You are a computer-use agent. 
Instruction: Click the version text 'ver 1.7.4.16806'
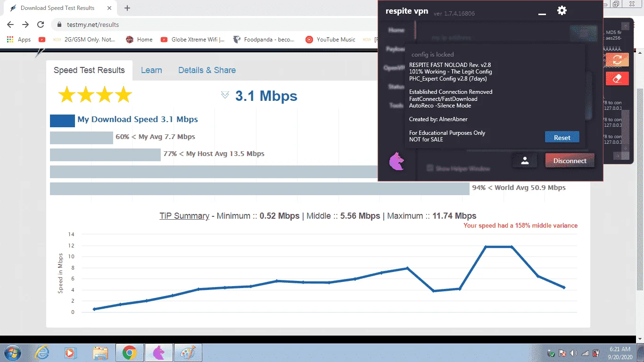click(x=454, y=14)
